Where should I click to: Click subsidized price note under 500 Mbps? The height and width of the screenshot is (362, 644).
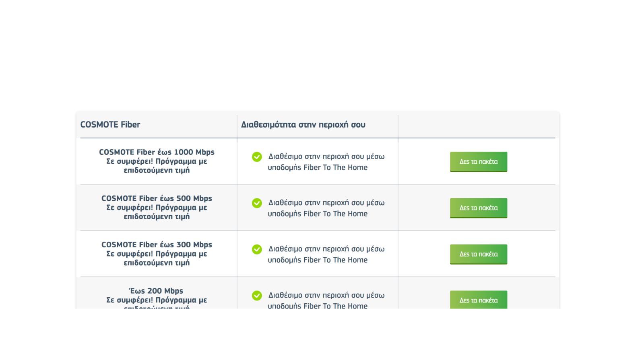pos(157,212)
